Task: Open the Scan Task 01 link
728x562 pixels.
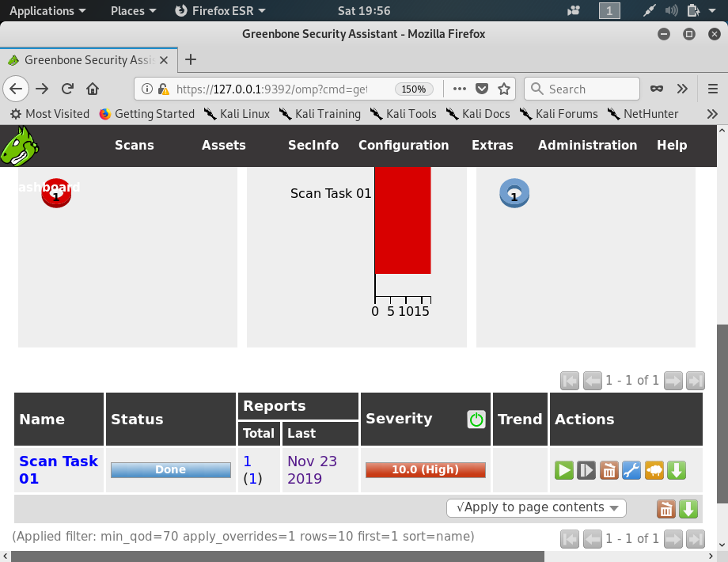Action: tap(59, 469)
